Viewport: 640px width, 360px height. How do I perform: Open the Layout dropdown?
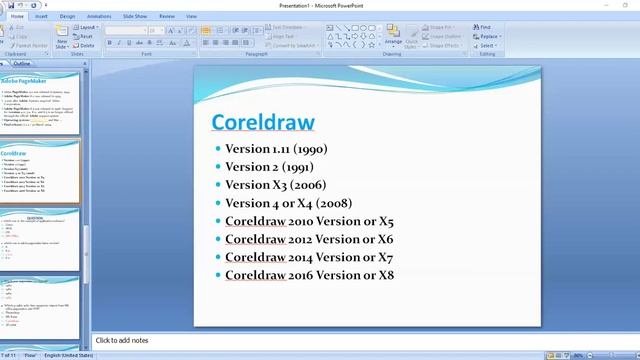pos(86,27)
